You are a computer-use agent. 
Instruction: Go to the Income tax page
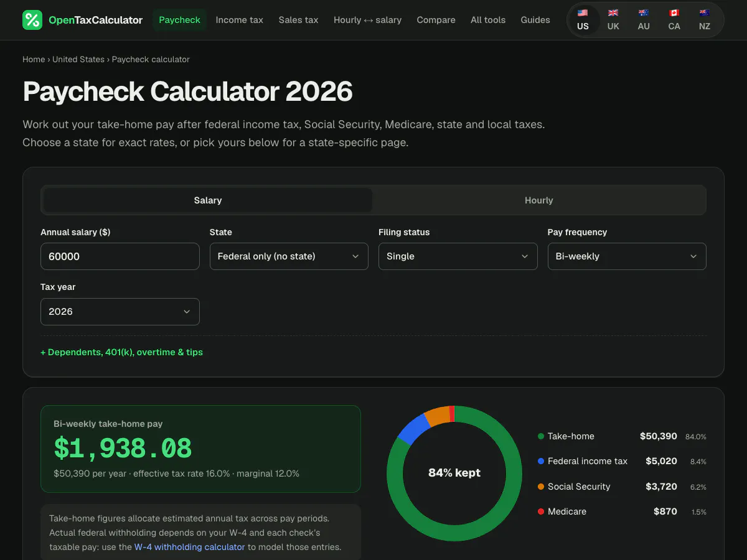tap(240, 20)
